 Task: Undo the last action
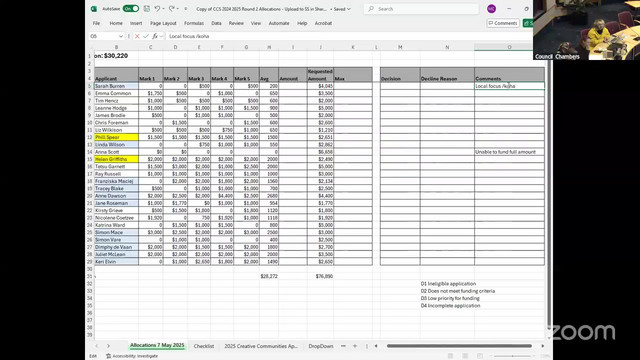click(x=157, y=9)
